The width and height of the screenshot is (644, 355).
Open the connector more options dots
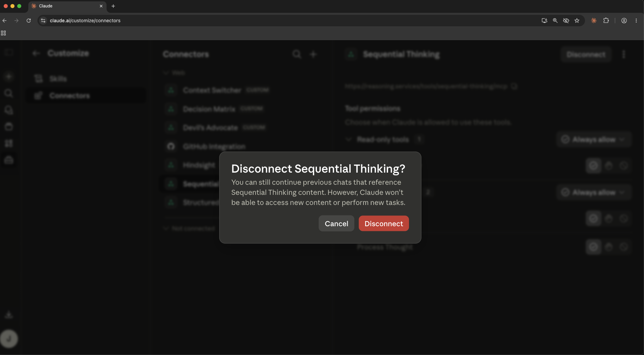624,54
